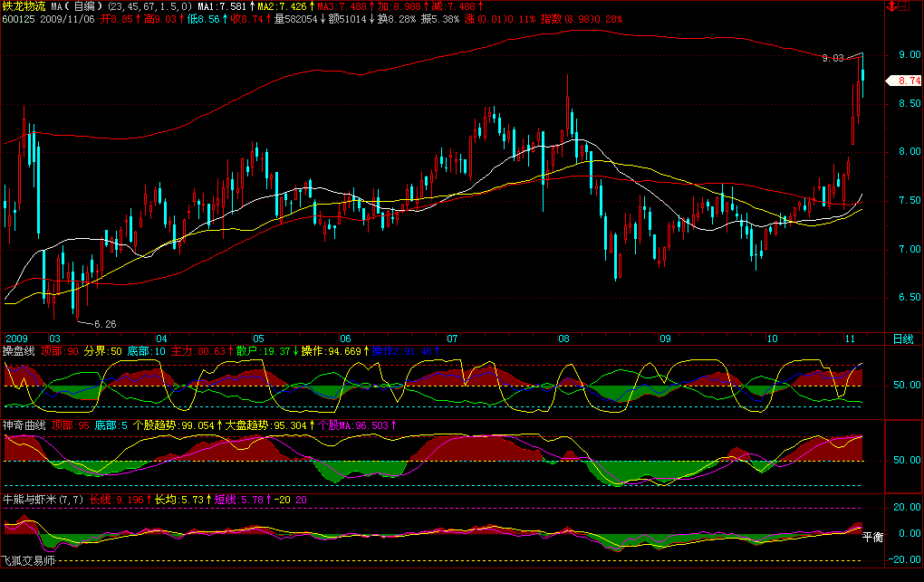Image resolution: width=924 pixels, height=582 pixels.
Task: Click the 600125 stock code
Action: click(18, 18)
